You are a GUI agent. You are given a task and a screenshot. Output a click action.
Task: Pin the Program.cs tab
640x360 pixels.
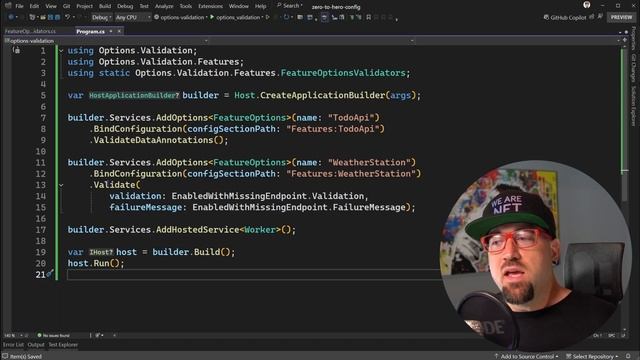111,31
